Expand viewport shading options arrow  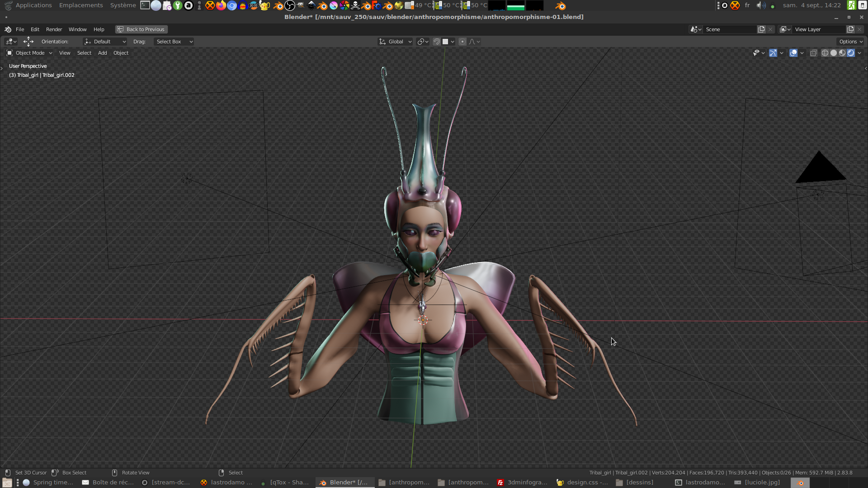[859, 53]
